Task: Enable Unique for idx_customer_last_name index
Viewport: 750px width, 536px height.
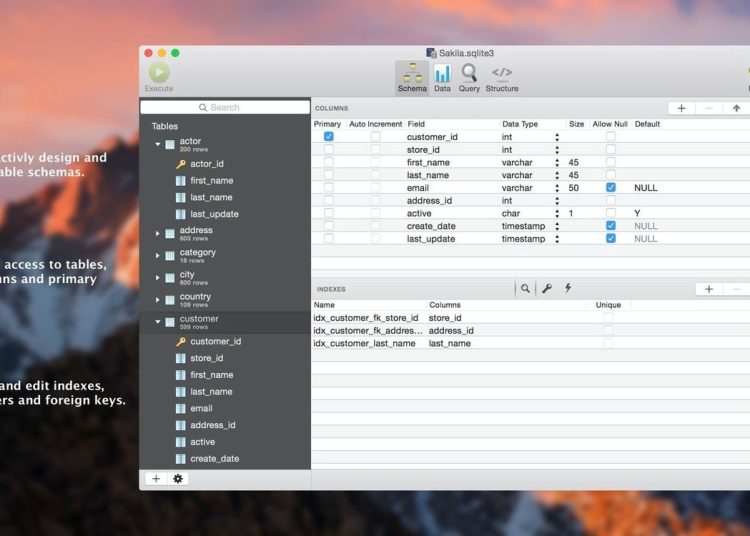Action: pos(608,343)
